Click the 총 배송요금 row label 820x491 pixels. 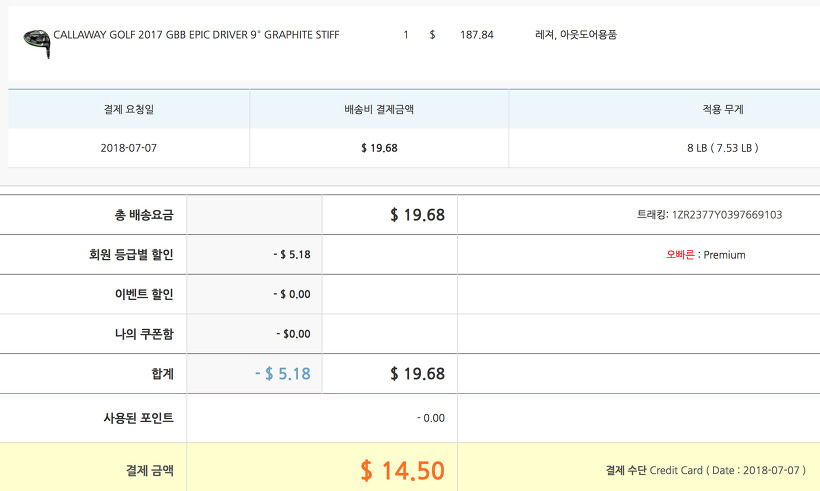[143, 215]
